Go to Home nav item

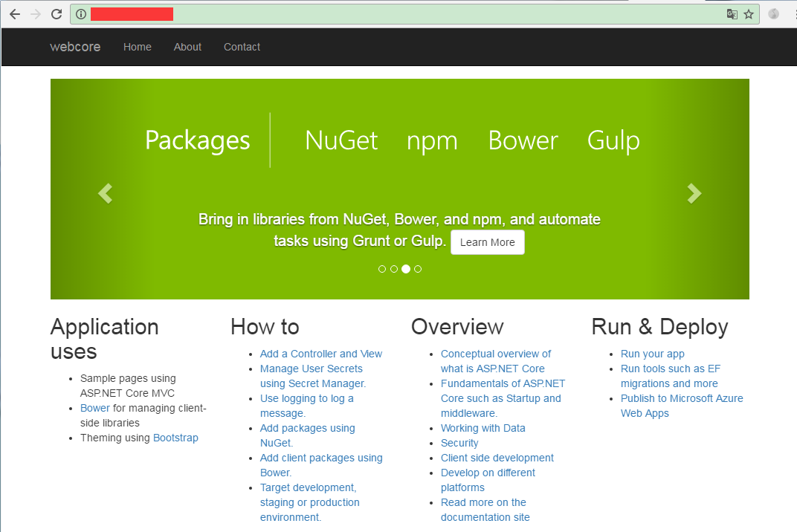(138, 47)
